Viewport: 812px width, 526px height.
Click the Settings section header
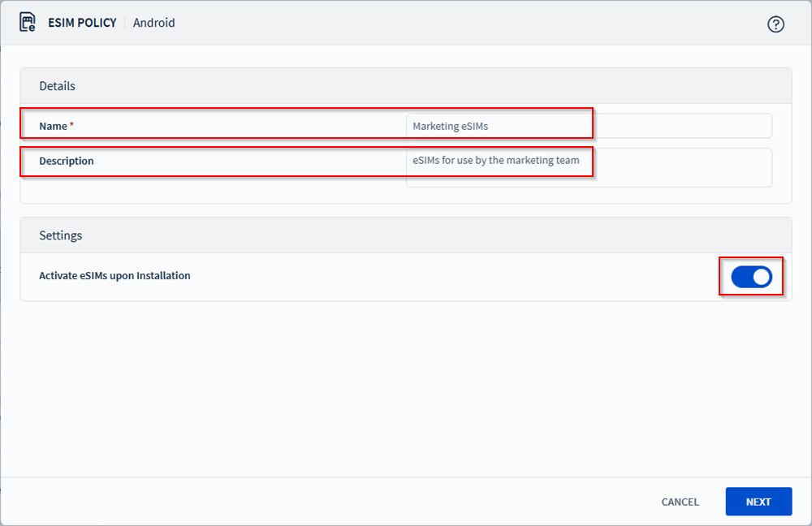(x=61, y=235)
